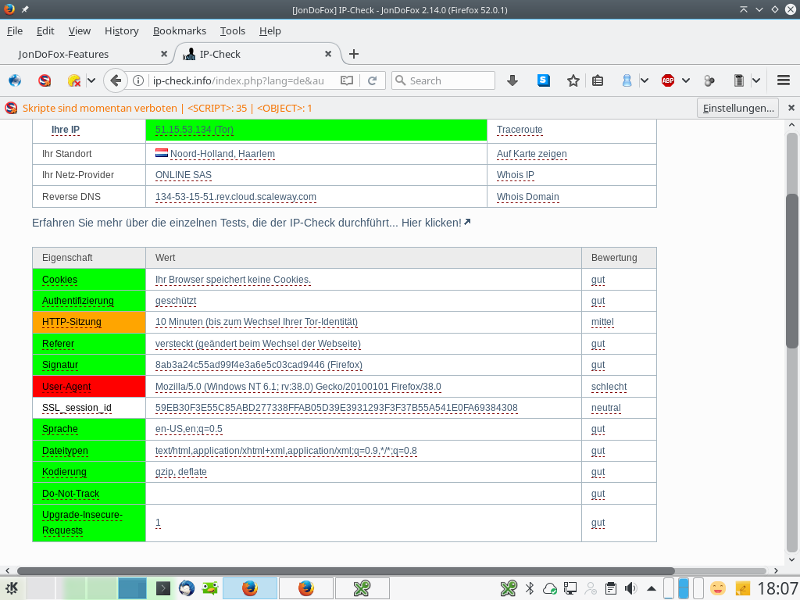Show site information icon in the URL bar
Screen dimensions: 800x600
pos(138,81)
